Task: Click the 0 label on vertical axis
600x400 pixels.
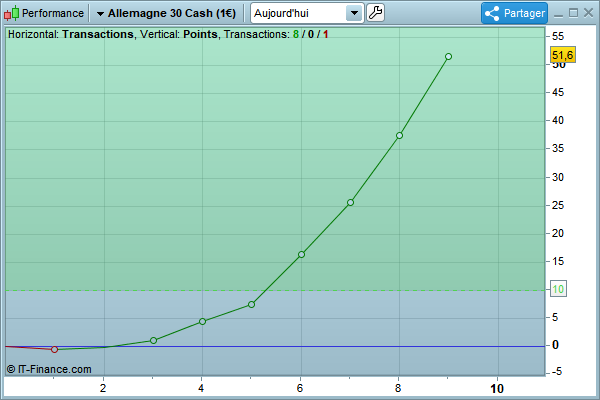Action: [x=555, y=345]
